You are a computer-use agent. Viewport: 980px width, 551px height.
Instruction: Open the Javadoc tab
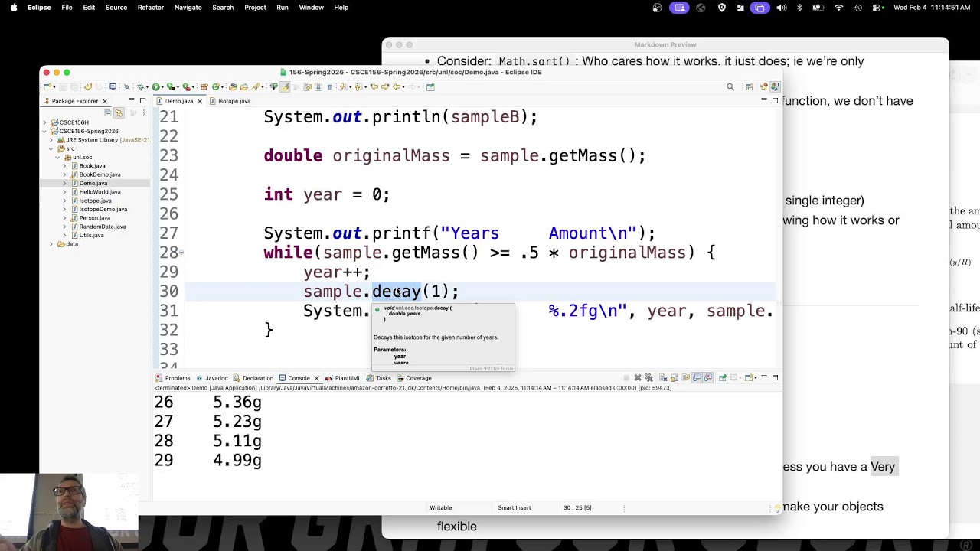click(212, 378)
